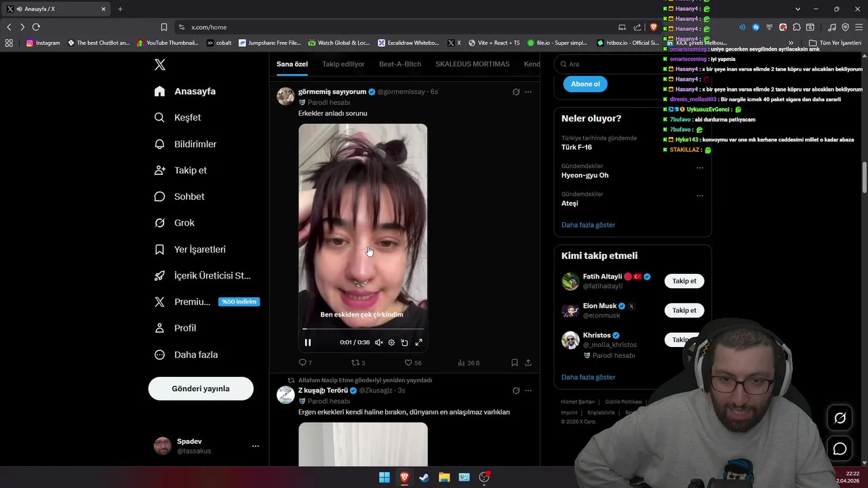Open a new browser tab
The width and height of the screenshot is (868, 488).
click(x=120, y=9)
